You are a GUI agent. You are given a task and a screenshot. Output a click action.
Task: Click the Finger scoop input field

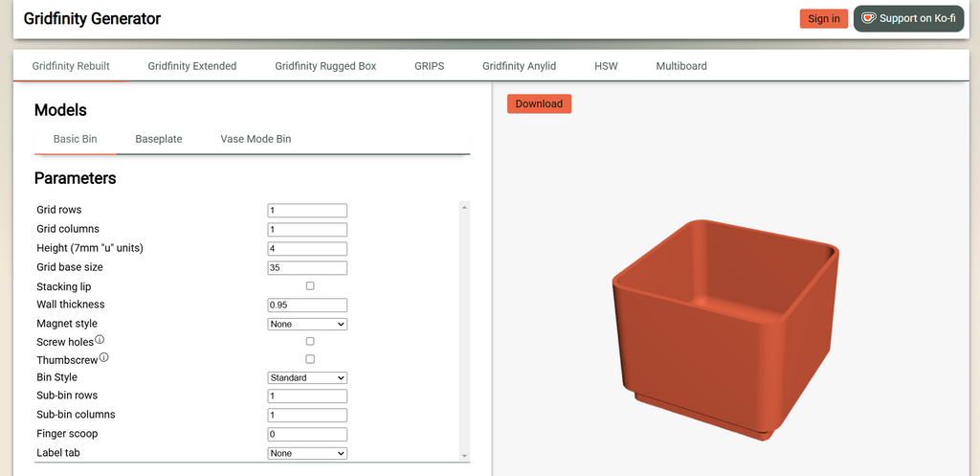307,434
